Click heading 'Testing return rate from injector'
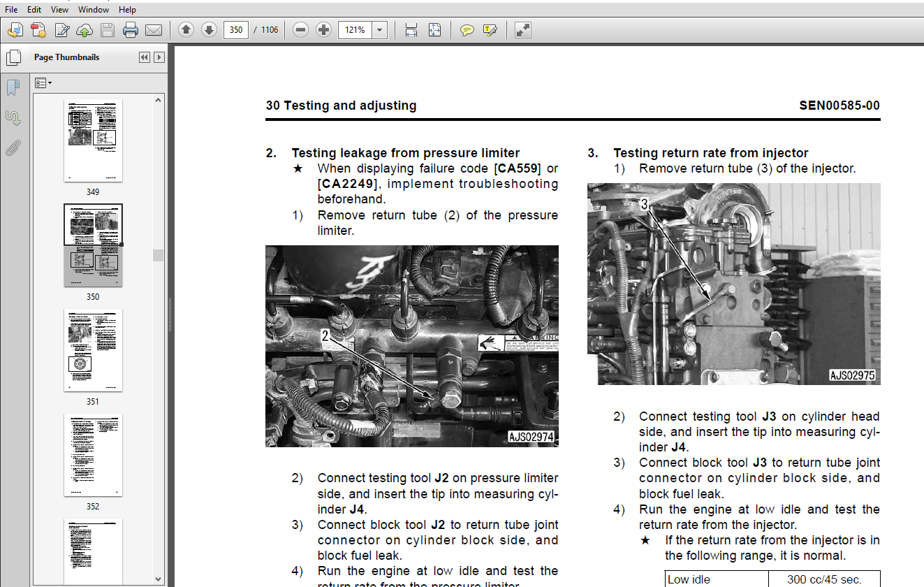Screen dimensions: 924x587 pos(711,153)
